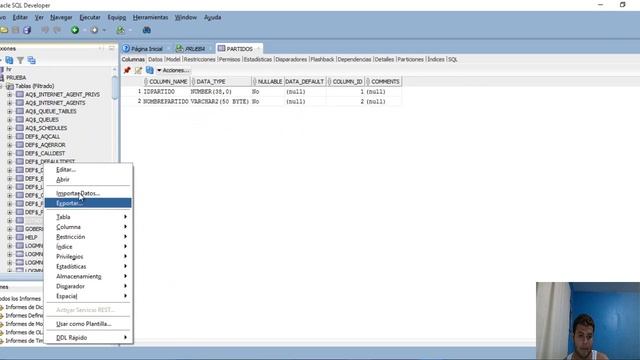The width and height of the screenshot is (640, 360).
Task: Open the Acciones dropdown
Action: pyautogui.click(x=173, y=70)
